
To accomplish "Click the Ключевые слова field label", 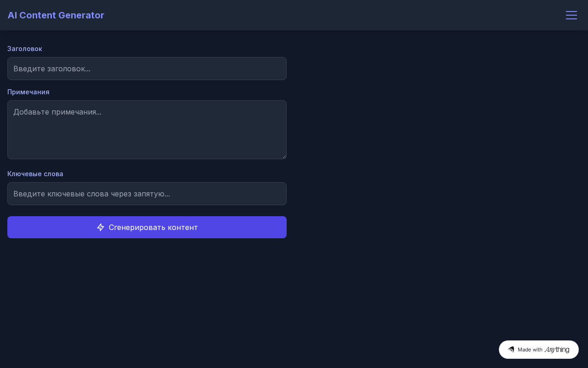I will click(x=35, y=174).
